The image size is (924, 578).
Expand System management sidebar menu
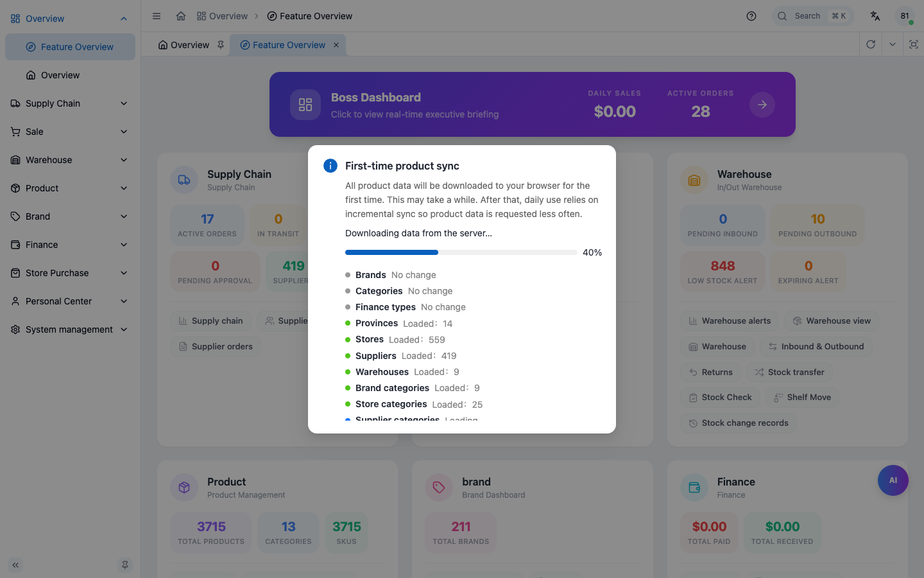69,329
